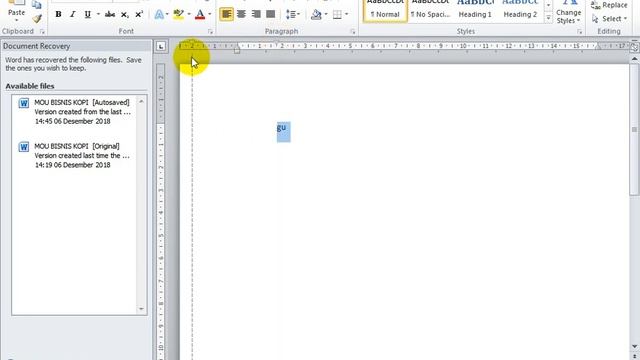Click the Borders icon

(337, 15)
